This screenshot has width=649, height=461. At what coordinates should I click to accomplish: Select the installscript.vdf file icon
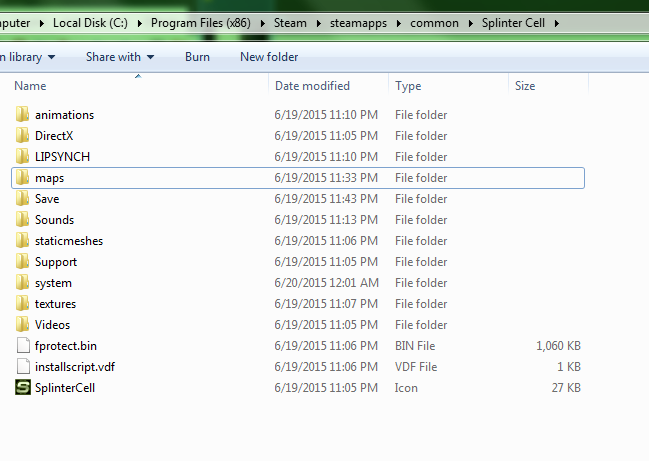point(23,367)
